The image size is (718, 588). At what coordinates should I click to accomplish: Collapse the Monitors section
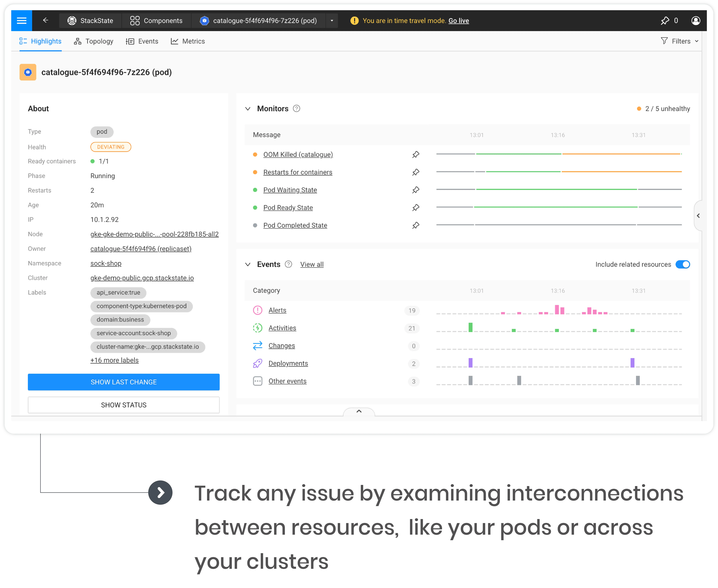pyautogui.click(x=248, y=109)
